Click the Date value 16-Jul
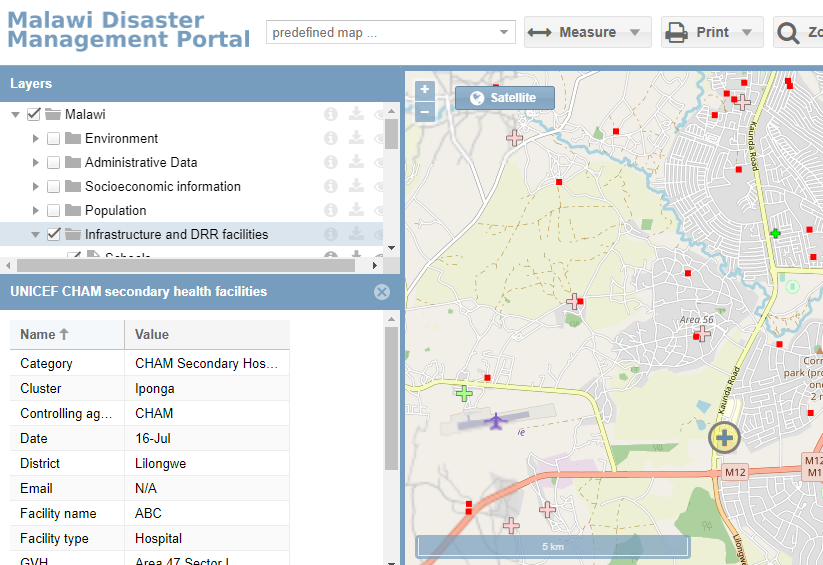The height and width of the screenshot is (565, 823). coord(153,438)
